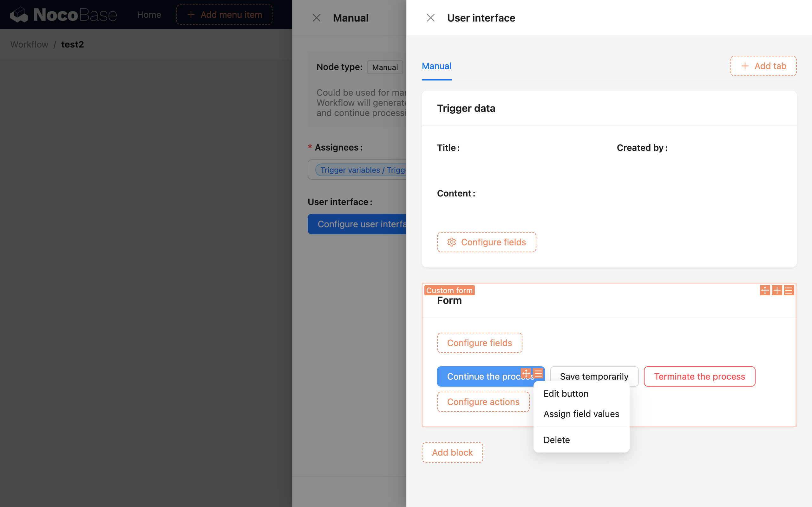Image resolution: width=812 pixels, height=507 pixels.
Task: Open the Form block settings menu icon
Action: (x=789, y=290)
